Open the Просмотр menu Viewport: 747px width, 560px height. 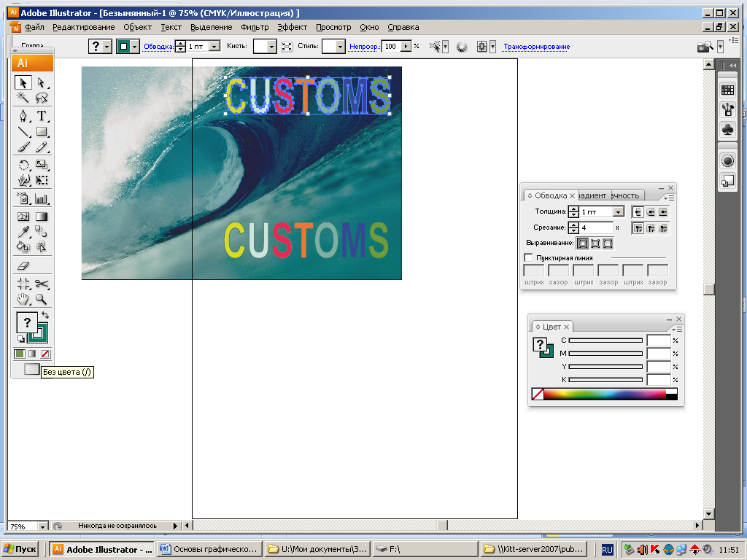333,27
